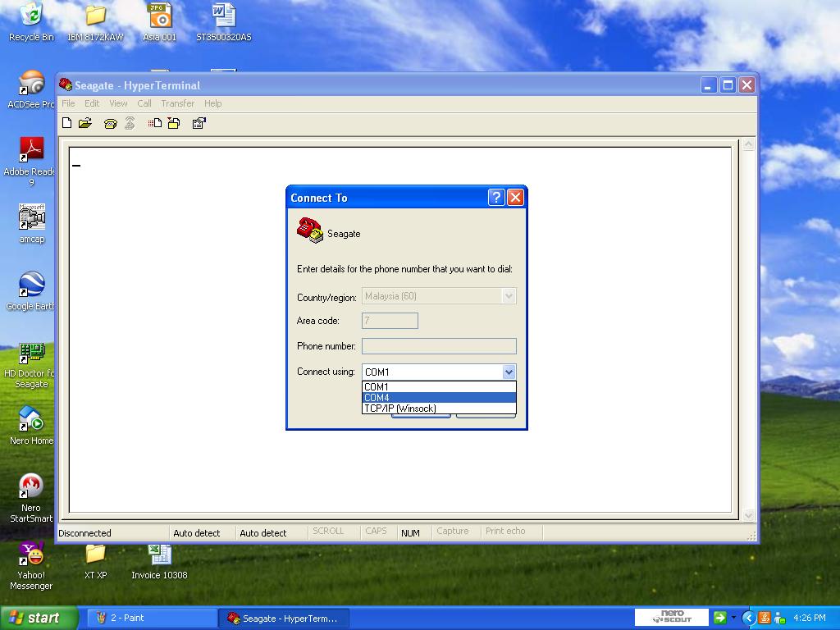The image size is (840, 630).
Task: Click the terminal scrollbar up arrow
Action: coord(748,144)
